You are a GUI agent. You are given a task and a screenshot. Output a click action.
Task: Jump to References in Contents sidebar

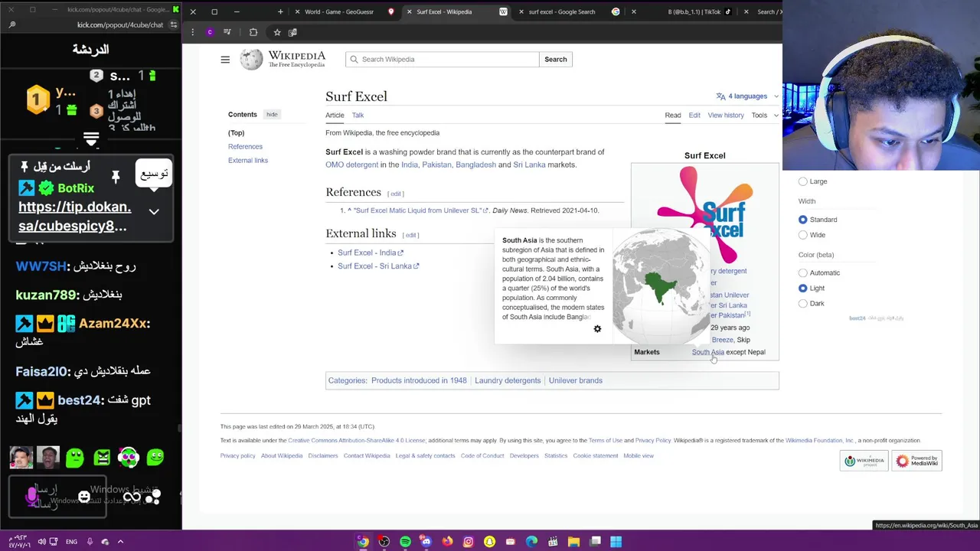click(x=245, y=146)
